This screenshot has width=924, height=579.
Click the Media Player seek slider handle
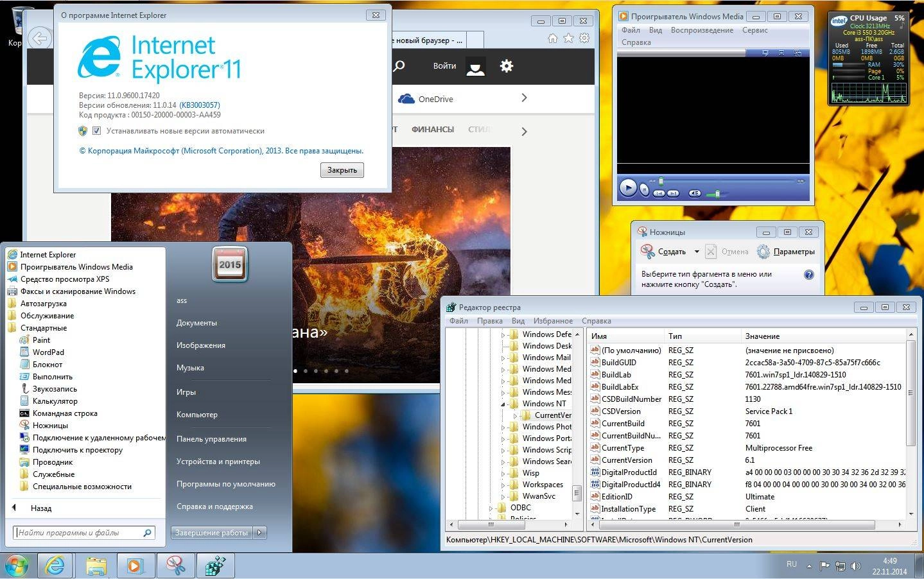[x=661, y=181]
